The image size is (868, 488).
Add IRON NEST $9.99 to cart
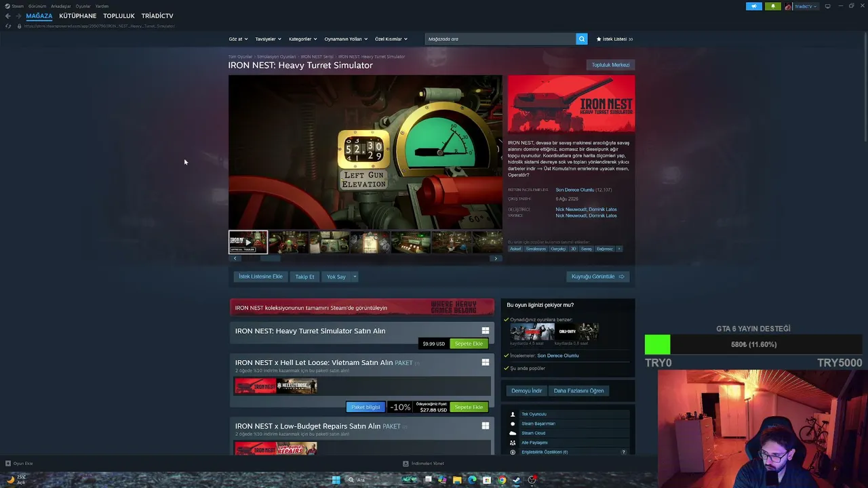click(x=469, y=344)
